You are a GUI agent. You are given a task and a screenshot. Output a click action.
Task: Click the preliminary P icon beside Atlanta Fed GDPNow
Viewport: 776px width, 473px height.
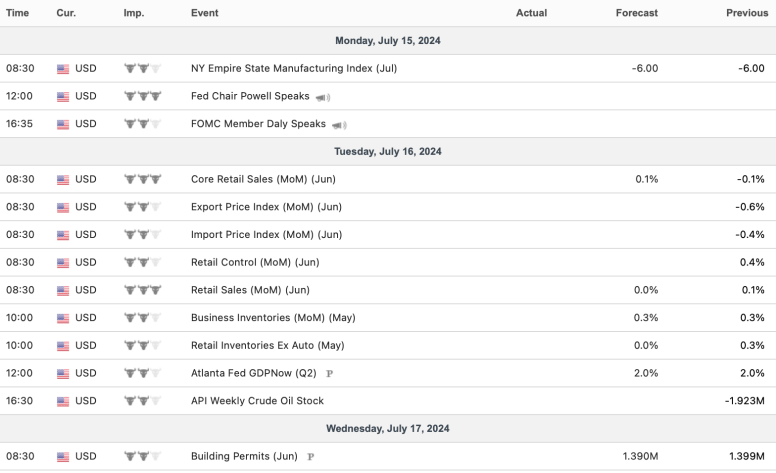[x=329, y=374]
